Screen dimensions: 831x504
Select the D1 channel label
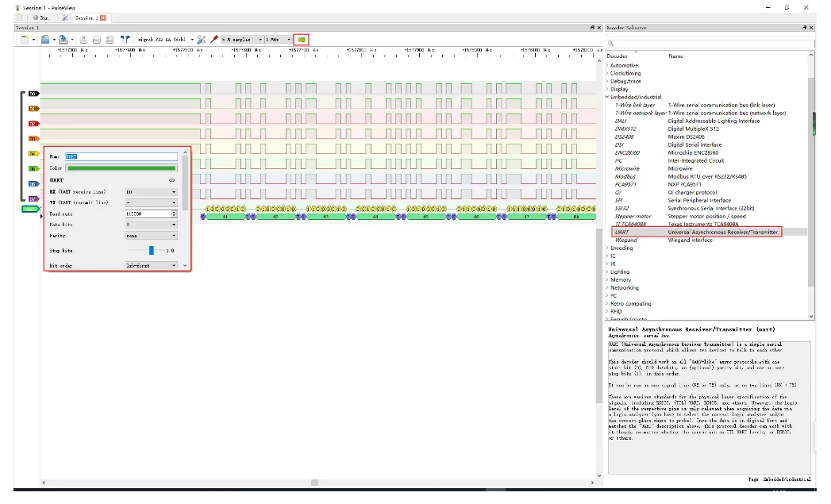pos(33,109)
